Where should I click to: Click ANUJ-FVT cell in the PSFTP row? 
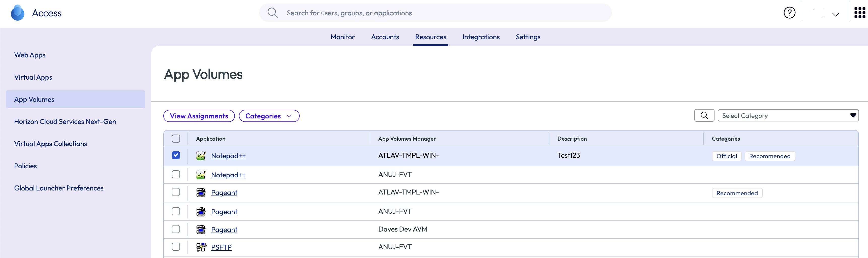click(395, 247)
